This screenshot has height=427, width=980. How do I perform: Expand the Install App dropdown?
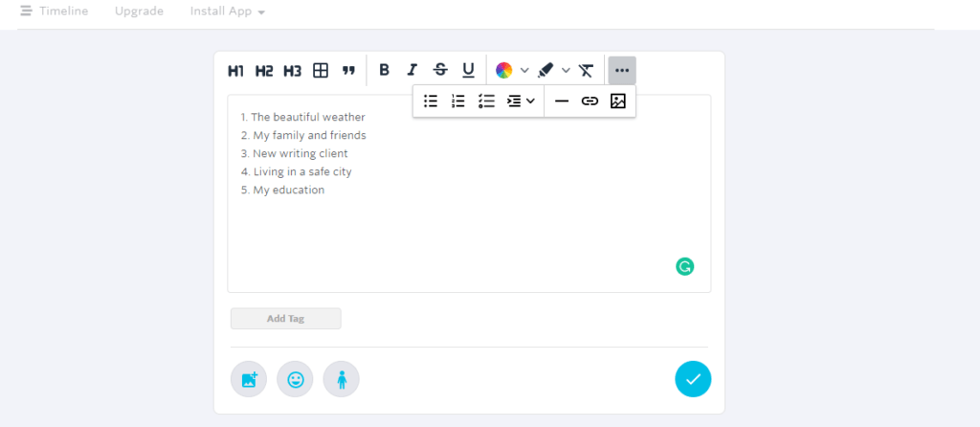coord(228,11)
